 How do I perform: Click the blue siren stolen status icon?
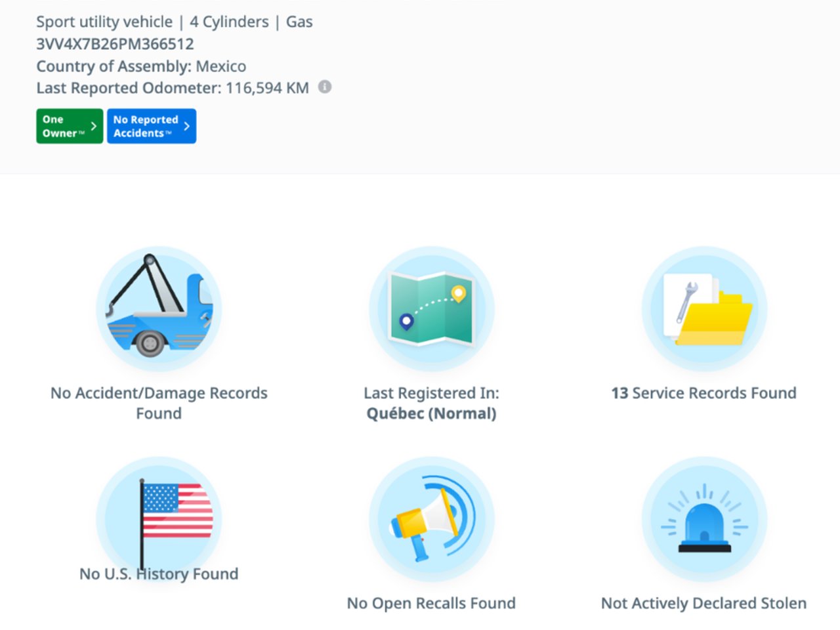pos(704,519)
